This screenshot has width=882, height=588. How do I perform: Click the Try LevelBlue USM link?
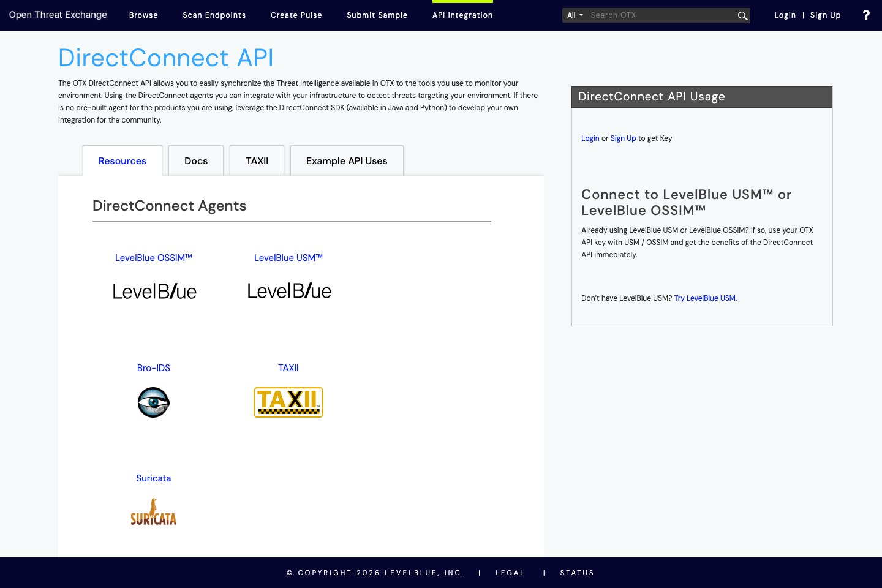click(x=704, y=298)
